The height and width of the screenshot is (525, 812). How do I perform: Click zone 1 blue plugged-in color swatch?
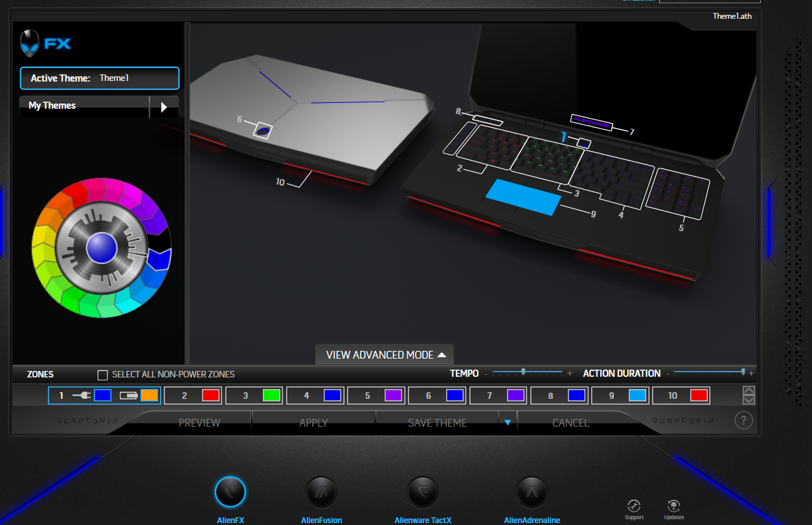click(x=102, y=396)
